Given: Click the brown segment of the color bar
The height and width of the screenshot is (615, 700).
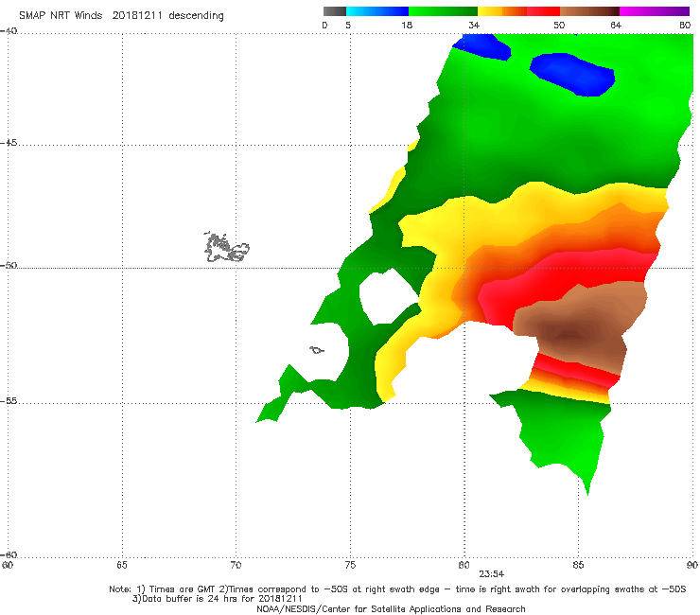Looking at the screenshot, I should [589, 11].
